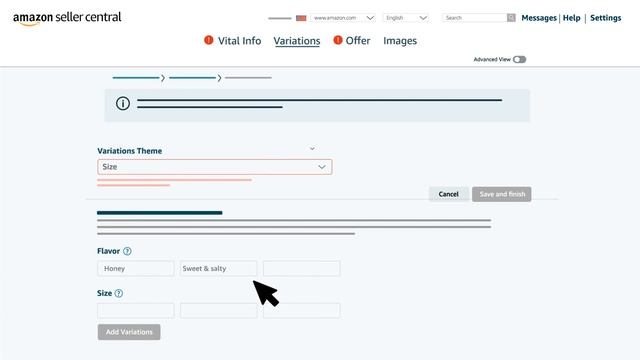The height and width of the screenshot is (360, 640).
Task: Switch to the Images tab
Action: (x=400, y=41)
